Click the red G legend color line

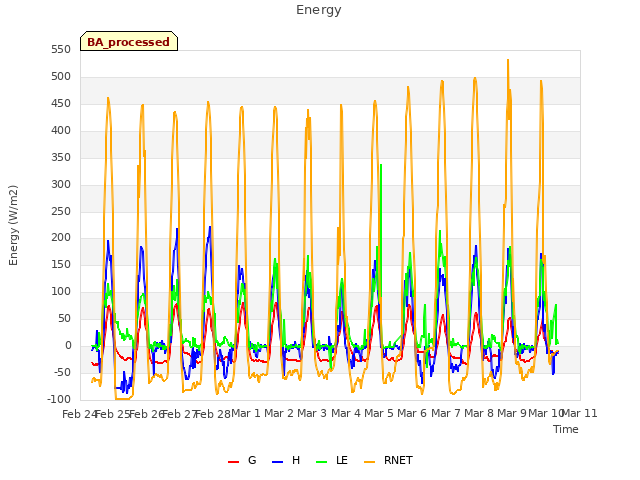coord(233,462)
